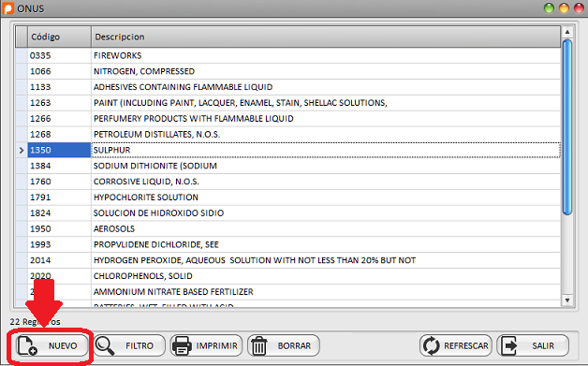Click the REFRESCAR refresh button
The width and height of the screenshot is (588, 366).
click(x=456, y=345)
